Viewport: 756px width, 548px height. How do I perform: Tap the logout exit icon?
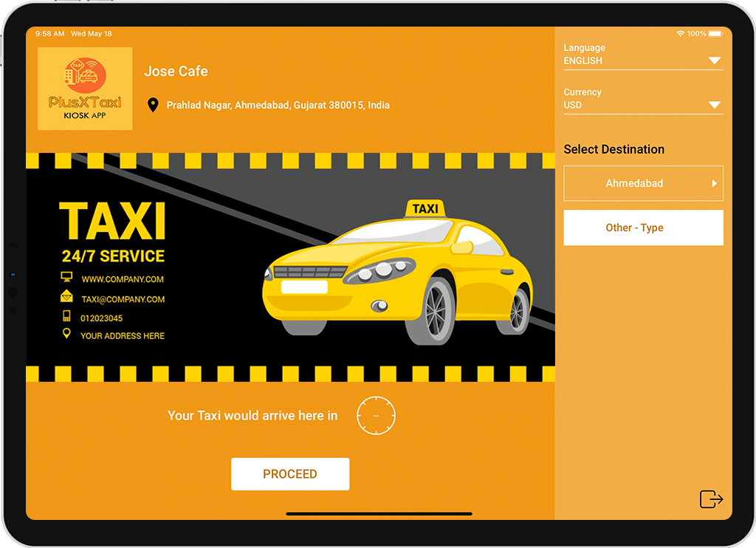tap(711, 499)
